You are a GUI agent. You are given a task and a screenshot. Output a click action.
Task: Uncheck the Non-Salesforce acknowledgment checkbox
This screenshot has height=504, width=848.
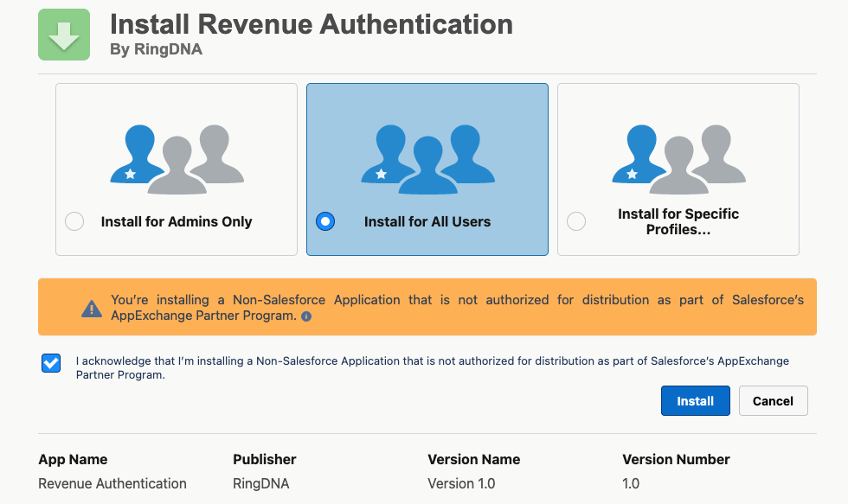pos(51,363)
